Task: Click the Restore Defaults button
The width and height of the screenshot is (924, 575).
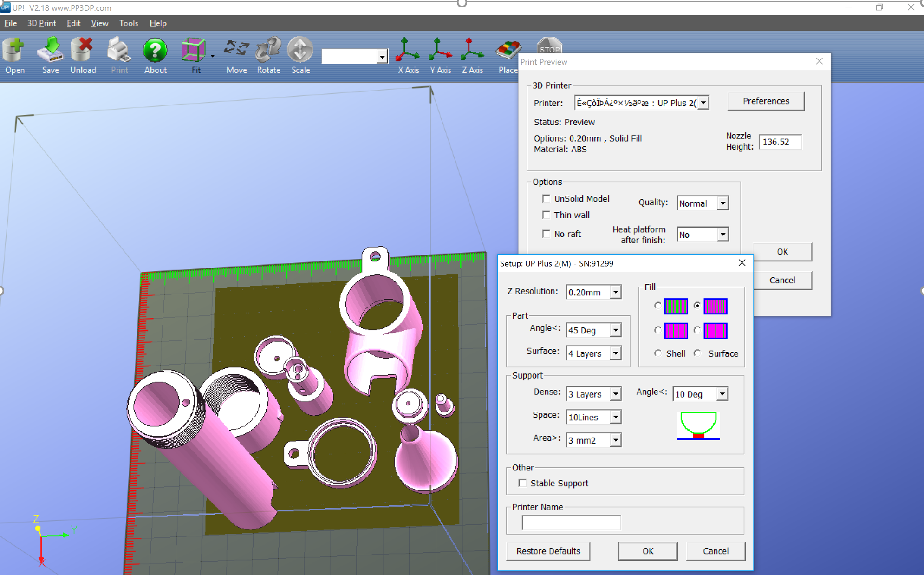Action: pos(548,551)
